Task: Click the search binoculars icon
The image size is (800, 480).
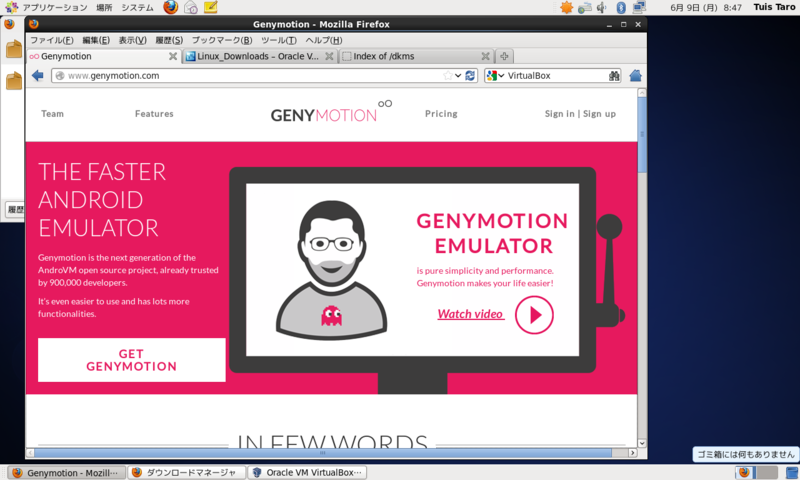Action: click(x=614, y=75)
